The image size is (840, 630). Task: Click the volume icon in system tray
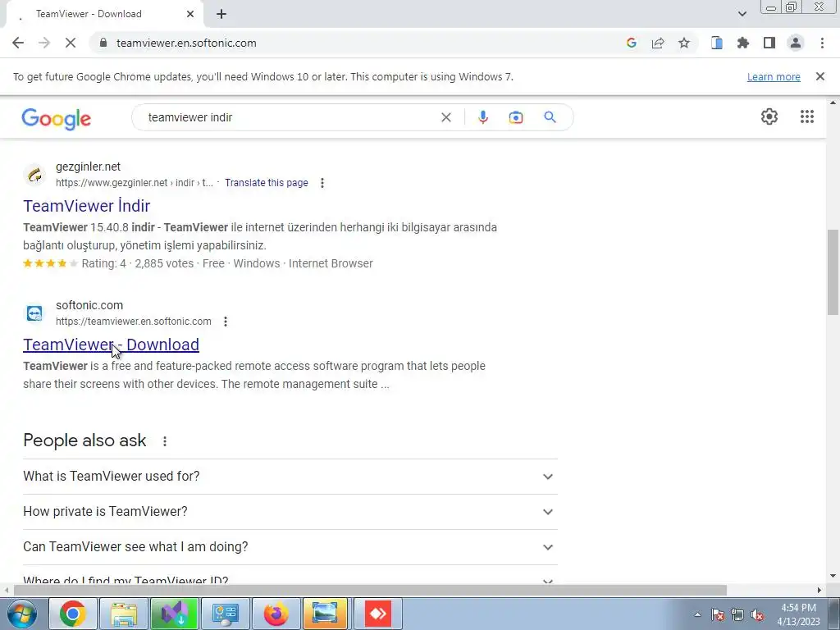[x=757, y=615]
